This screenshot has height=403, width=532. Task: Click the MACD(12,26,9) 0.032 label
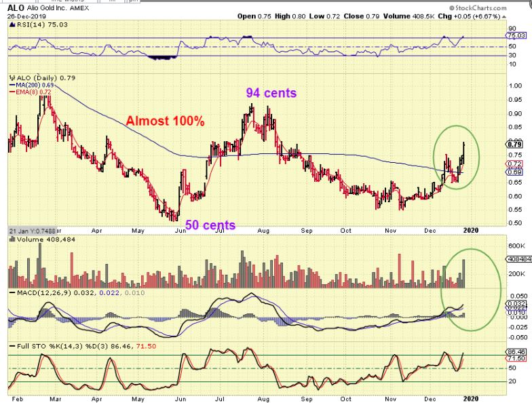tap(57, 292)
